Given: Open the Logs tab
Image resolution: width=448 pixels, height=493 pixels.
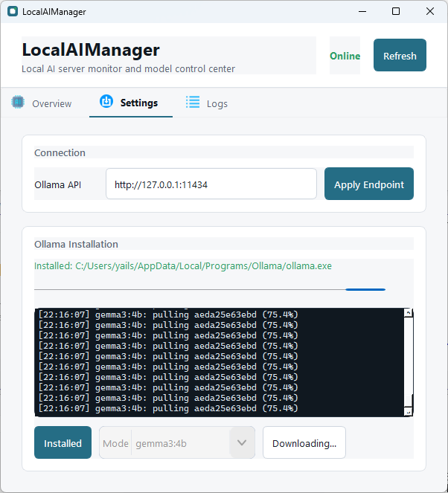Looking at the screenshot, I should 206,103.
